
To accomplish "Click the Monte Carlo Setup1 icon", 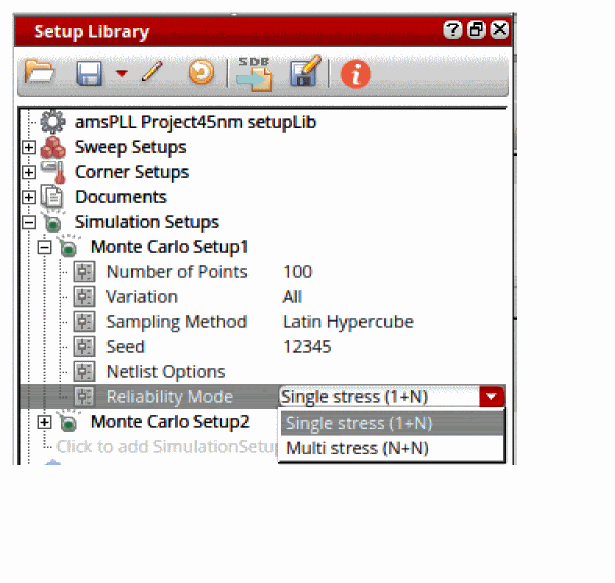I will coord(69,247).
